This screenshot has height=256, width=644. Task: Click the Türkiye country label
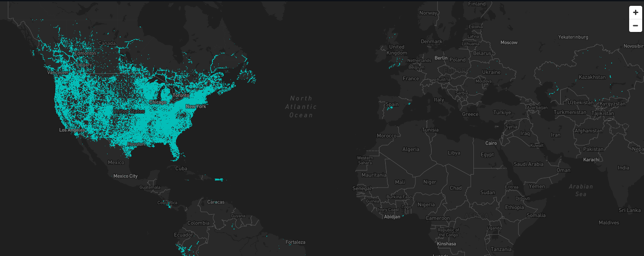point(502,112)
